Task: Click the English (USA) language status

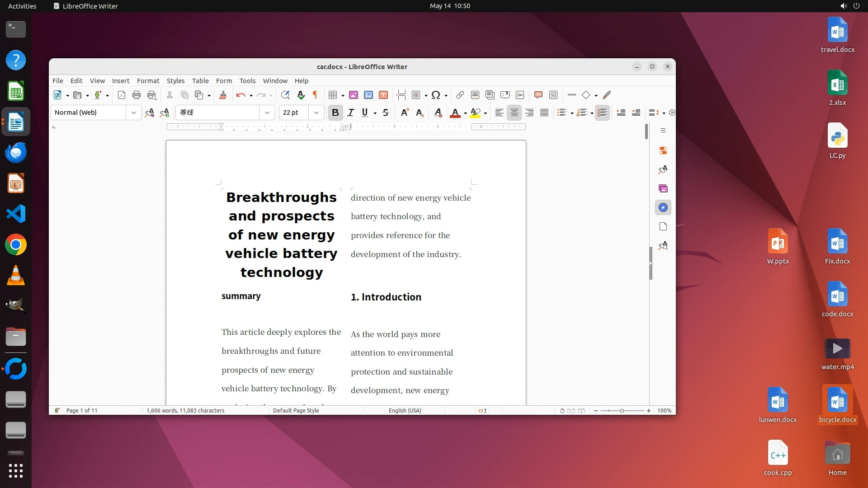Action: (x=405, y=410)
